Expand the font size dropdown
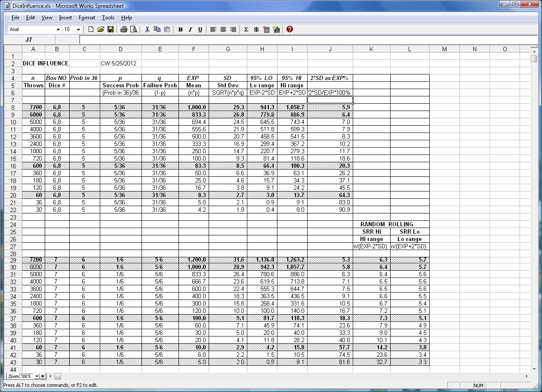The image size is (542, 392). click(x=78, y=29)
